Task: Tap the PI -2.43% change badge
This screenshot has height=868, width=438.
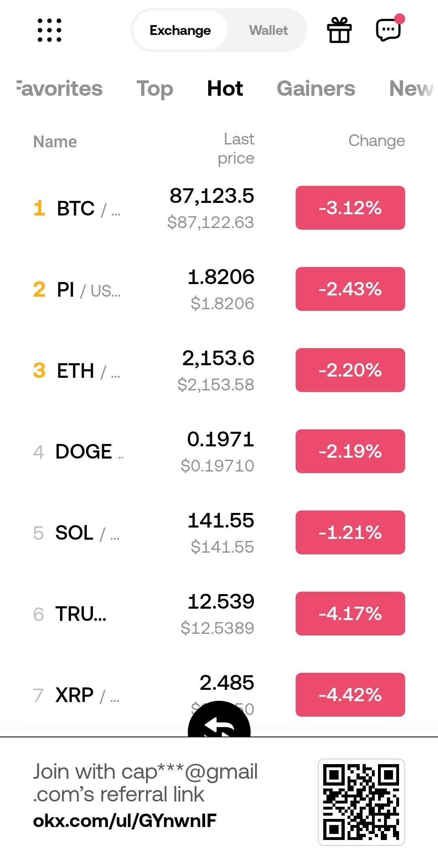Action: pos(350,289)
